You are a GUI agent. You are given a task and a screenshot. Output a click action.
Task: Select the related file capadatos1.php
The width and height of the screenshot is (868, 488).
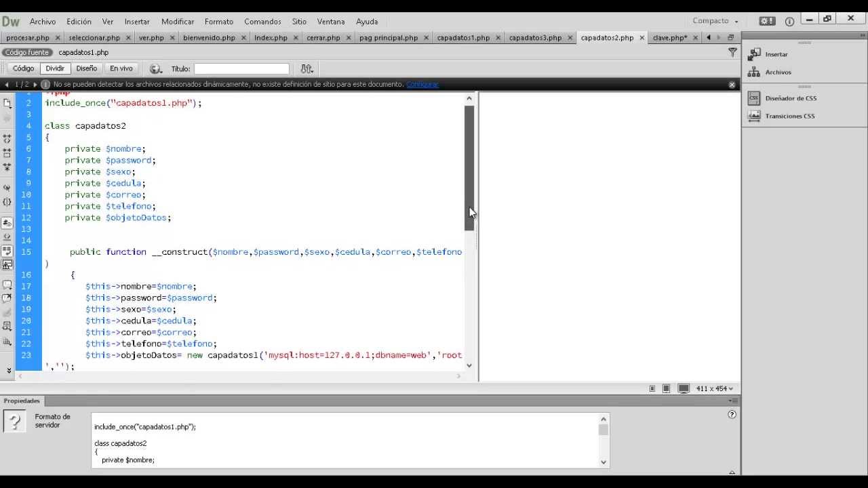[x=83, y=52]
